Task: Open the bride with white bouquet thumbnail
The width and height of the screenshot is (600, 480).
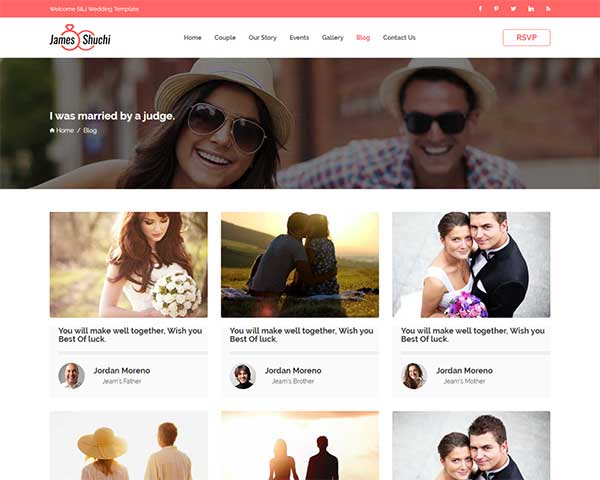Action: coord(129,264)
